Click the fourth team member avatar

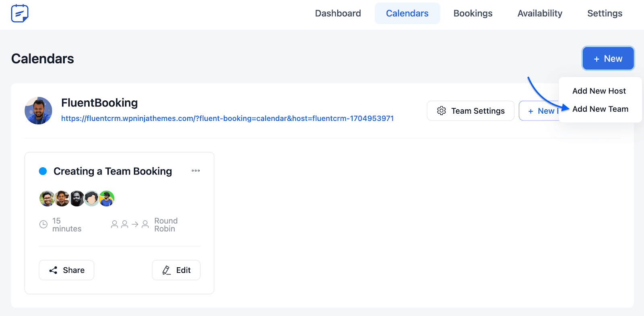(x=92, y=198)
